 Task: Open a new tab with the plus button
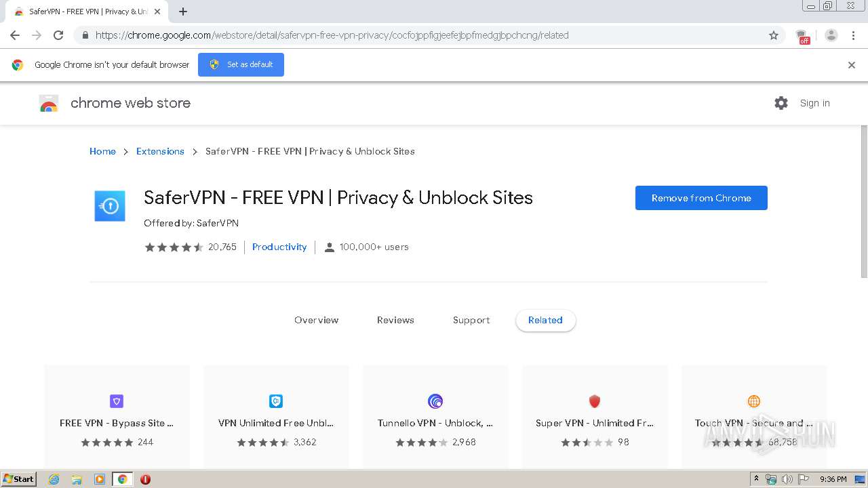[183, 12]
